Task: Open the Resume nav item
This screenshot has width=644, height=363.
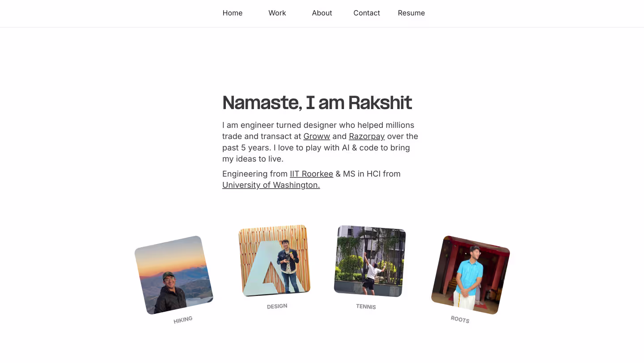Action: 411,13
